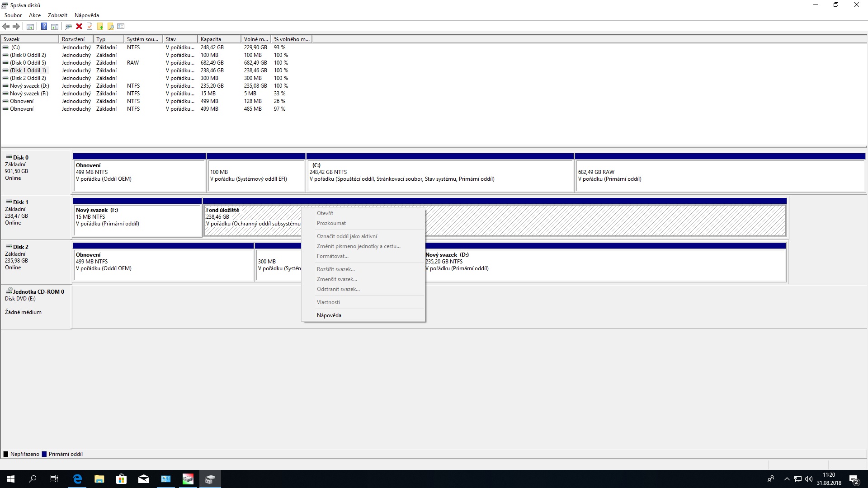This screenshot has width=868, height=488.
Task: Select the 682,49 GB RAW partition block
Action: (x=720, y=175)
